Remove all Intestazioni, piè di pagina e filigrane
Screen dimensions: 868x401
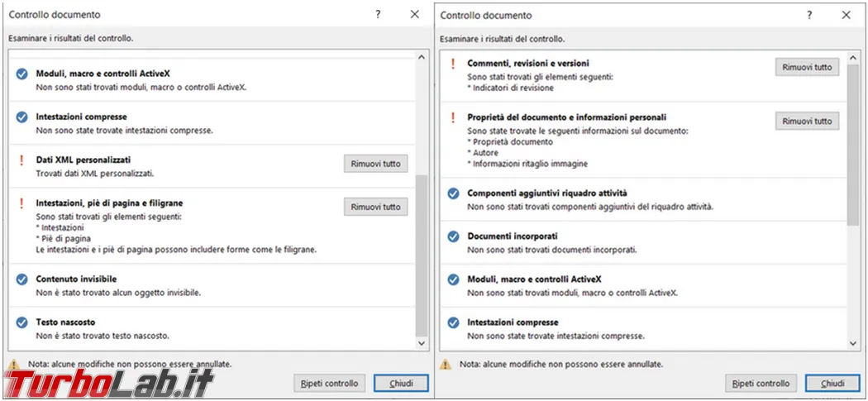tap(376, 207)
